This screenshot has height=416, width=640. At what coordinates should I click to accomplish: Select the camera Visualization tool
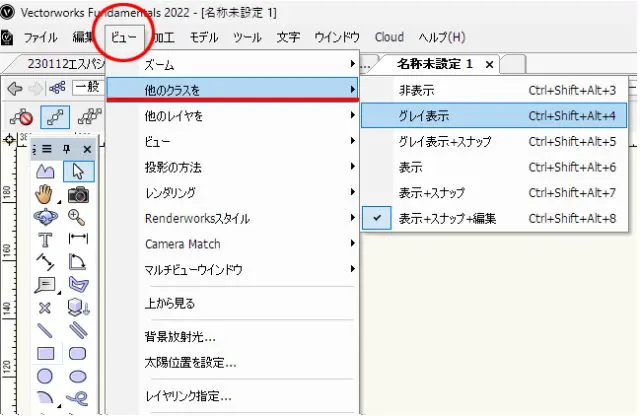point(78,194)
